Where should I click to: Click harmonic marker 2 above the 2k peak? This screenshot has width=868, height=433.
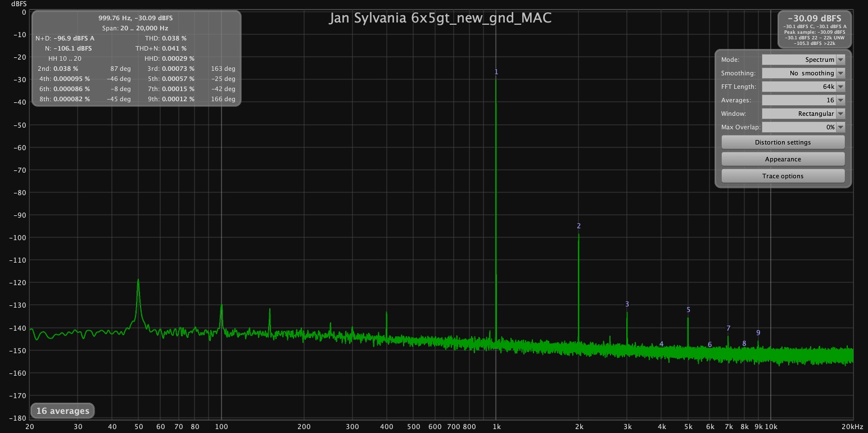click(578, 226)
